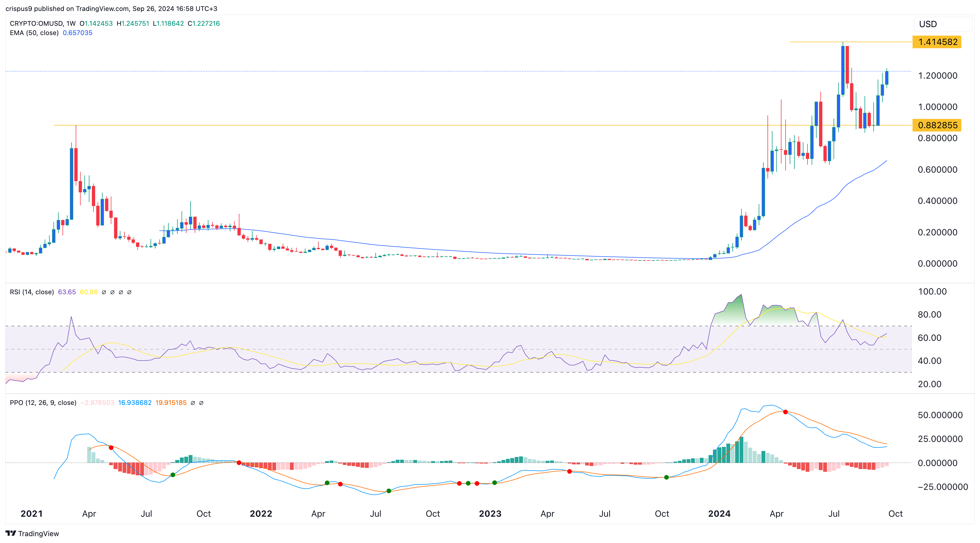Click the 1.414582 price level label

coord(937,42)
